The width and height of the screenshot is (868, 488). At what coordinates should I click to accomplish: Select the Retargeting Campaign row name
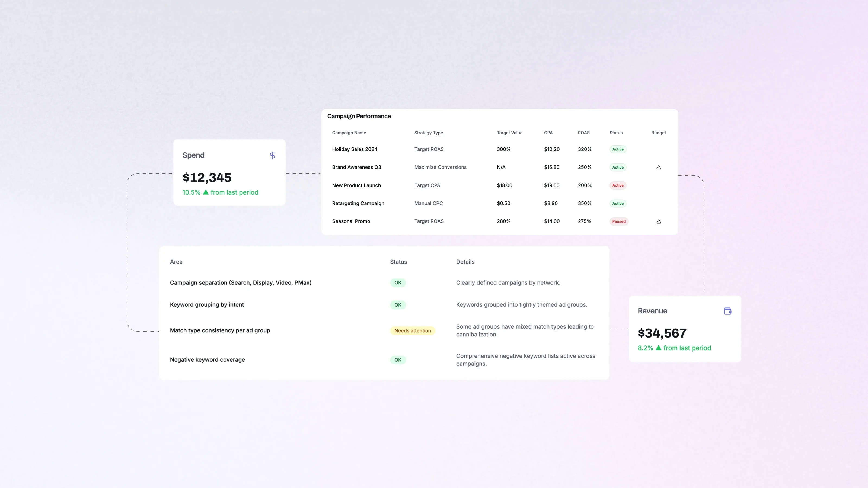coord(358,203)
